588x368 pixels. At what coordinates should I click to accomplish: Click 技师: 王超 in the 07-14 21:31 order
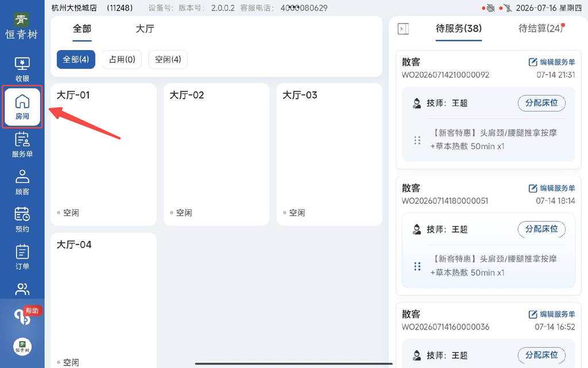(x=447, y=103)
